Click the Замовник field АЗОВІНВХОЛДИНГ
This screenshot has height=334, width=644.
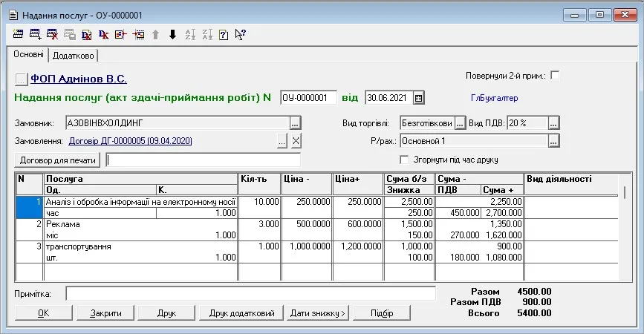pyautogui.click(x=178, y=122)
